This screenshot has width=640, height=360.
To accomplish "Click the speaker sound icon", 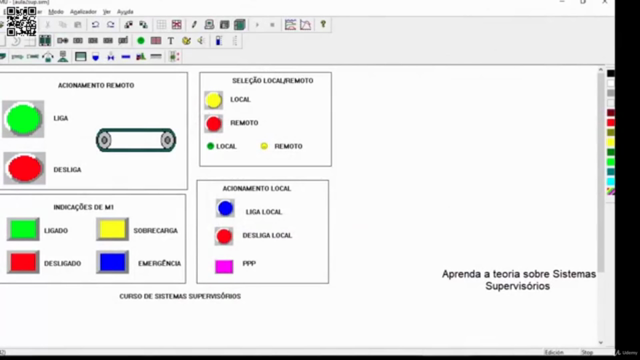I will pyautogui.click(x=201, y=41).
